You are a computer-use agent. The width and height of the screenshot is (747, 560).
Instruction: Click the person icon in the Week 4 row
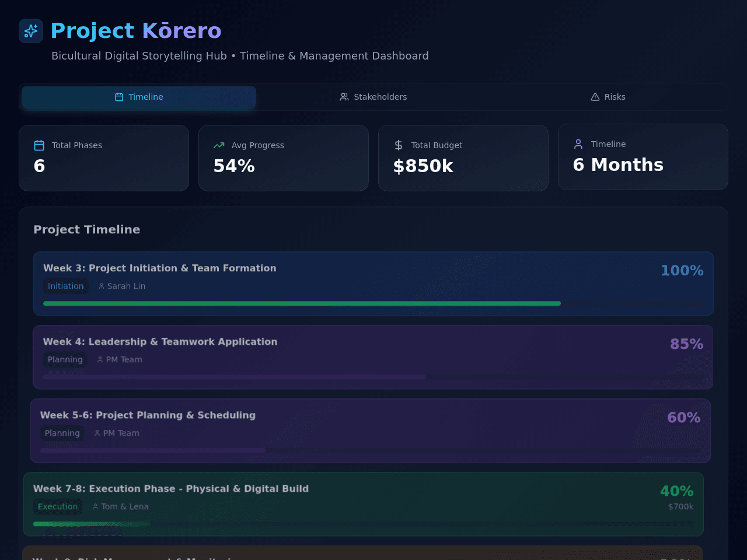(x=100, y=360)
